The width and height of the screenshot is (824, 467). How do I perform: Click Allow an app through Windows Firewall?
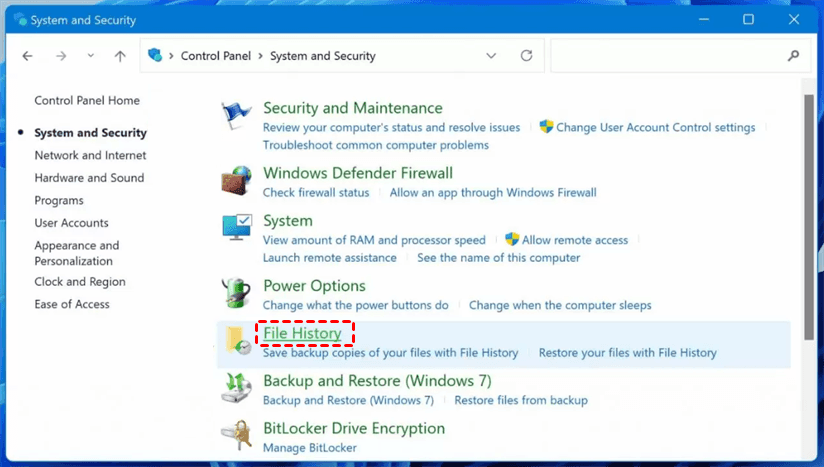click(493, 193)
